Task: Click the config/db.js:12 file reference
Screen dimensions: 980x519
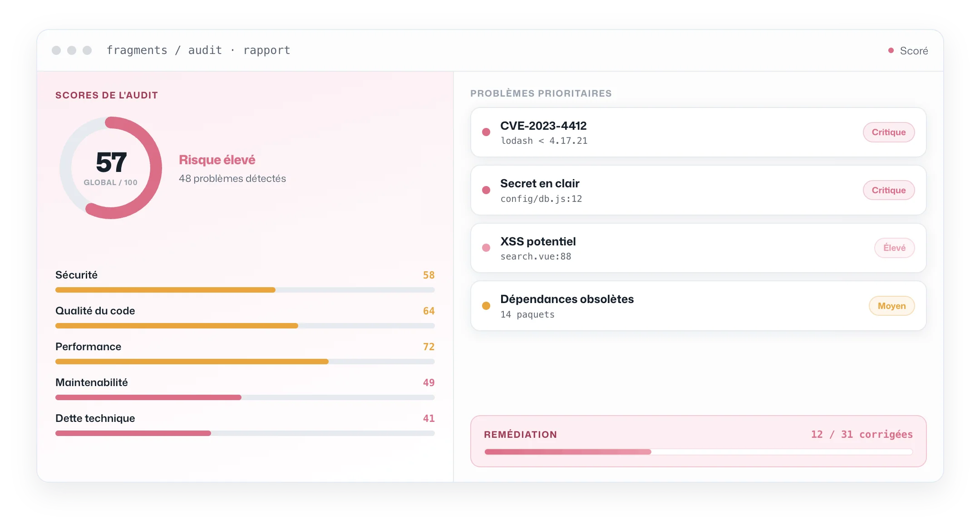Action: pyautogui.click(x=541, y=199)
